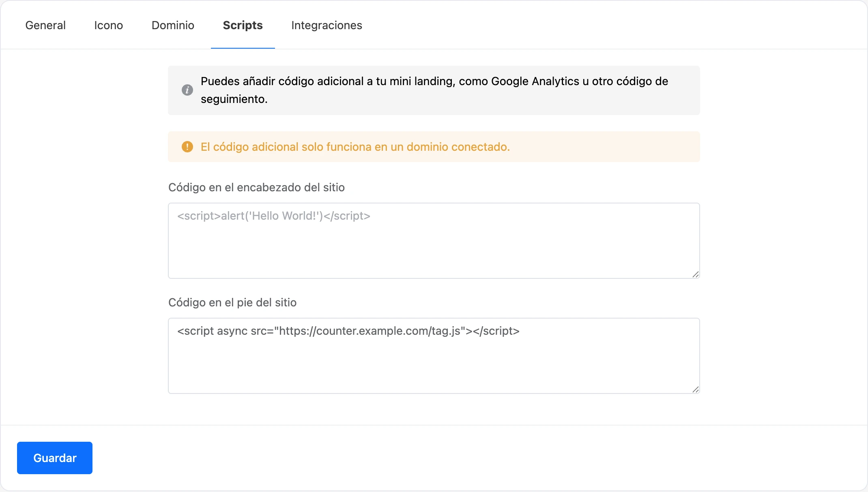Switch to the Icono tab
Screen dimensions: 868x492
click(109, 25)
